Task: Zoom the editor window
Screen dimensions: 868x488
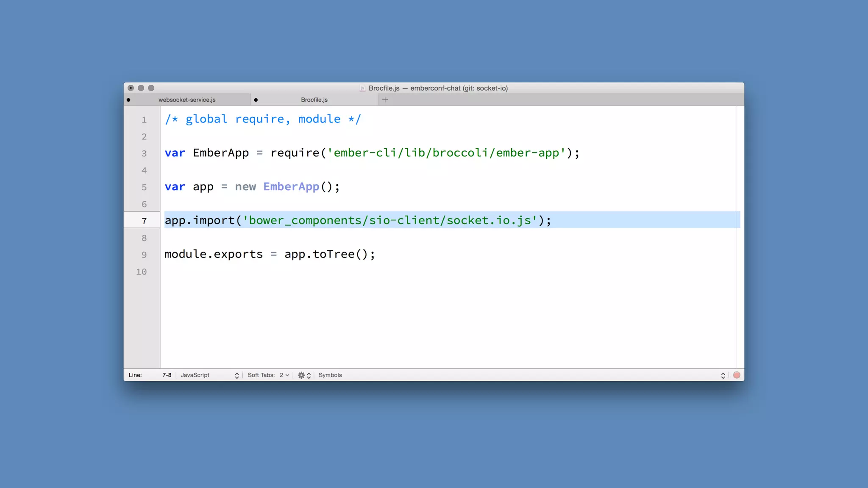Action: (151, 88)
